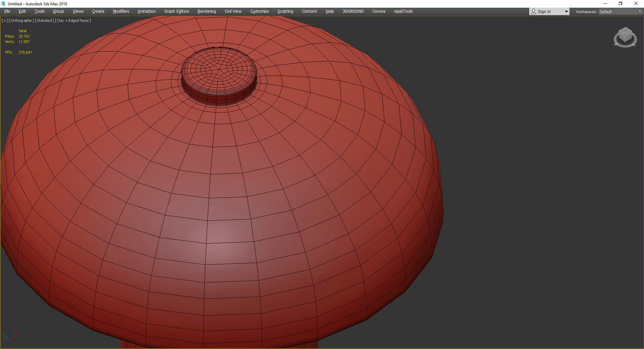Viewport: 644px width, 349px height.
Task: Open the Modifiers menu
Action: tap(121, 11)
